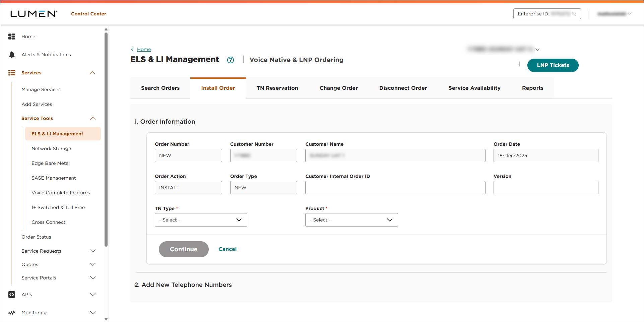This screenshot has width=644, height=322.
Task: Click the Customer Internal Order ID field
Action: pos(395,188)
